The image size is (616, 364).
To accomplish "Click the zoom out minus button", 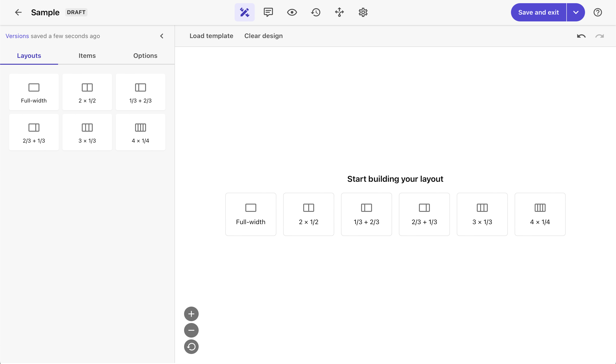I will pos(191,330).
